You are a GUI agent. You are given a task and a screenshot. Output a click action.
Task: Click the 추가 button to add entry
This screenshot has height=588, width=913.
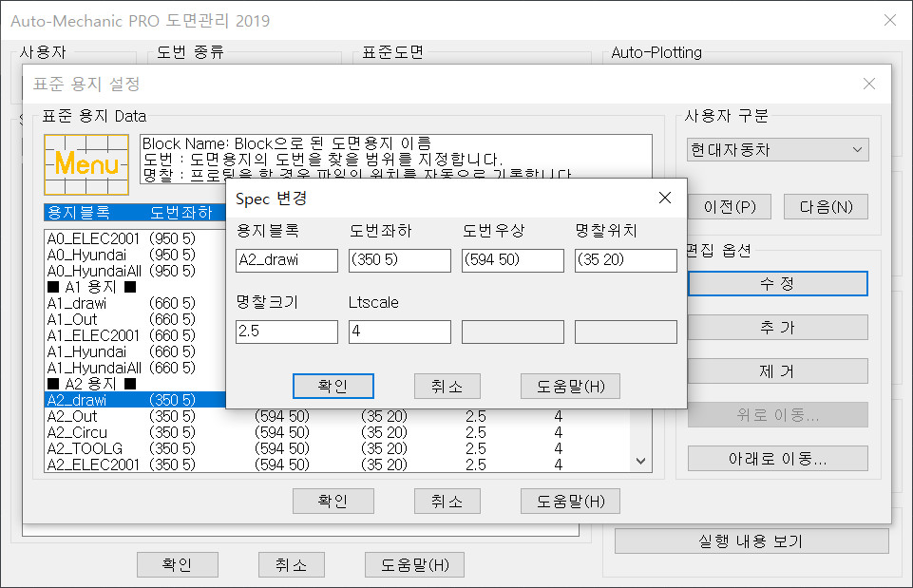pos(777,328)
